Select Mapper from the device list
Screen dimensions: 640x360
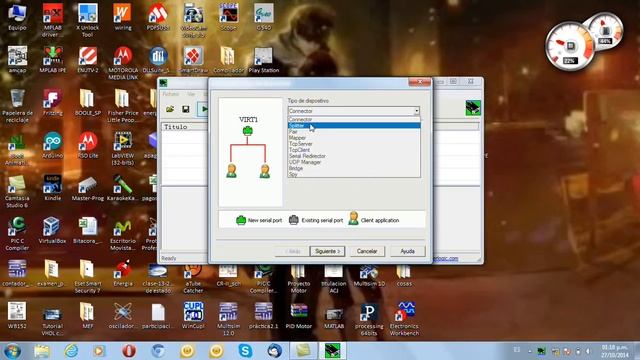(354, 138)
